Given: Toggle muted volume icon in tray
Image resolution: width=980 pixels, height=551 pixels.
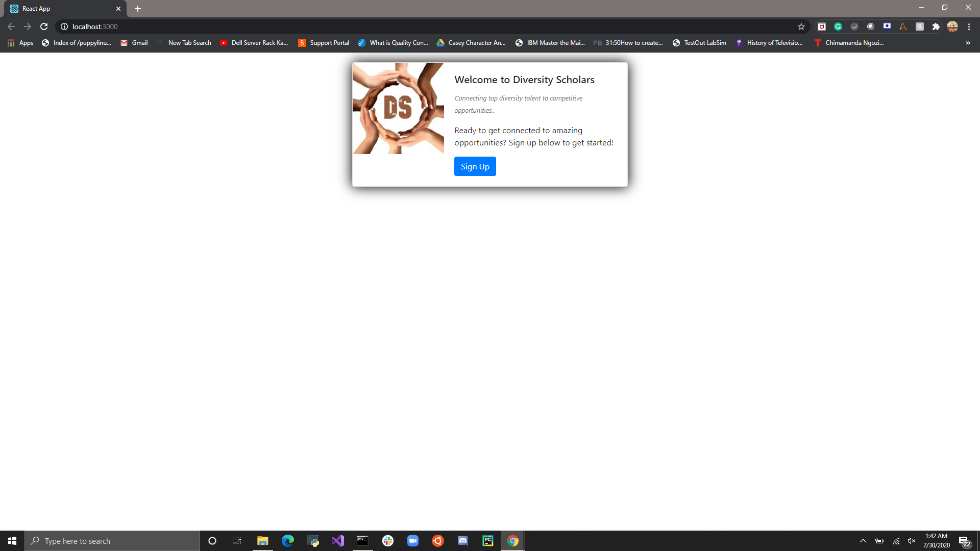Looking at the screenshot, I should (912, 541).
